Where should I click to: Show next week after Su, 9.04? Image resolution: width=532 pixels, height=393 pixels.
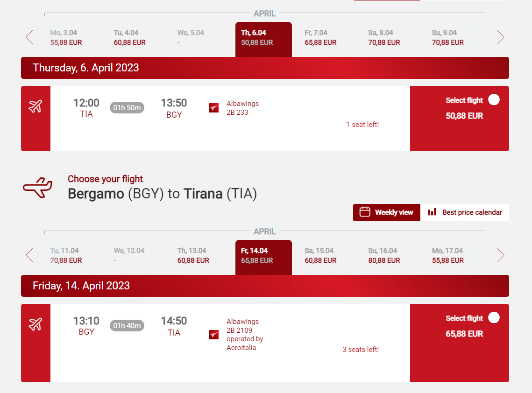click(500, 37)
